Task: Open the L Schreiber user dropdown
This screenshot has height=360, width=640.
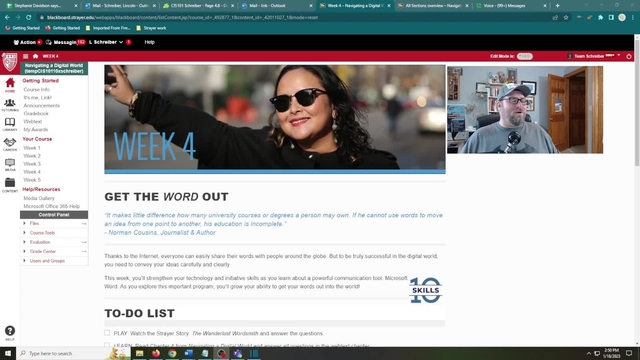Action: (106, 42)
